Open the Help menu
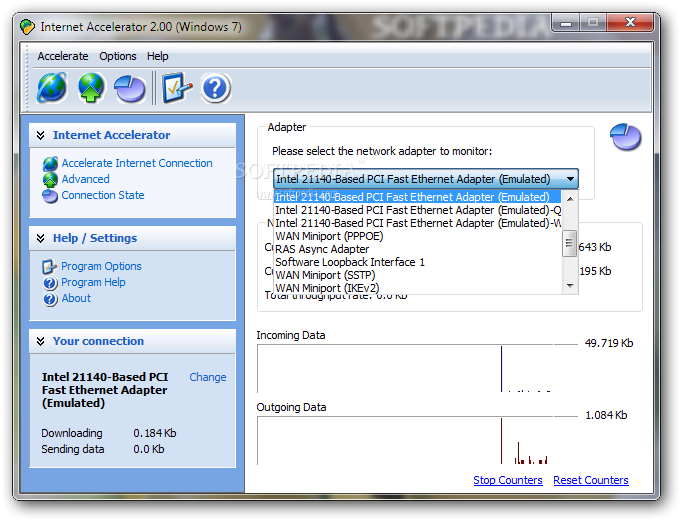The width and height of the screenshot is (681, 521). [x=158, y=56]
